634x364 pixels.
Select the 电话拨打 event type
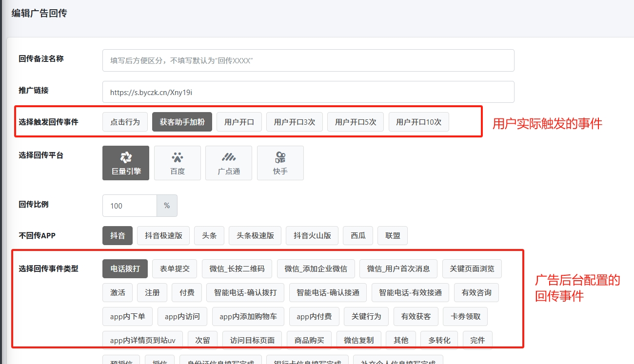pos(125,268)
